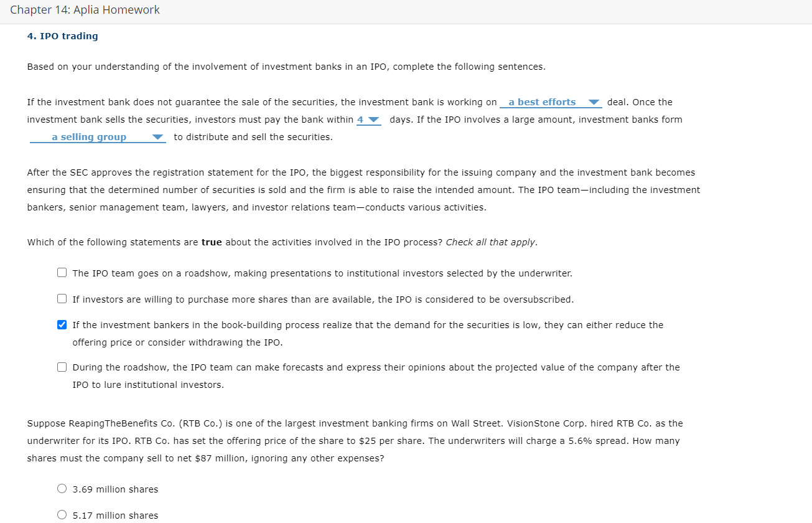Viewport: 812px width, 523px height.
Task: Check the oversubscribed IPO statement checkbox
Action: pyautogui.click(x=62, y=298)
